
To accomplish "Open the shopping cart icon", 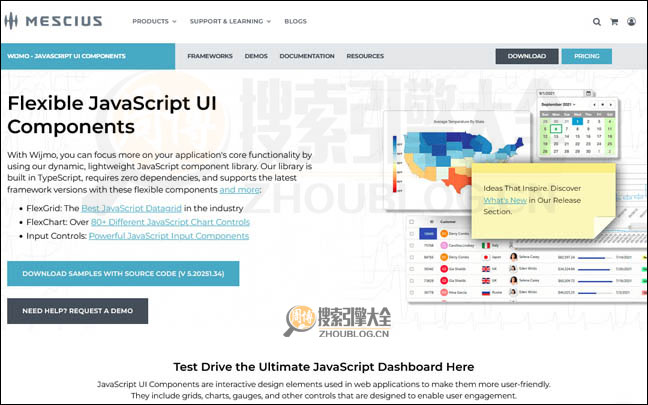I will point(614,21).
